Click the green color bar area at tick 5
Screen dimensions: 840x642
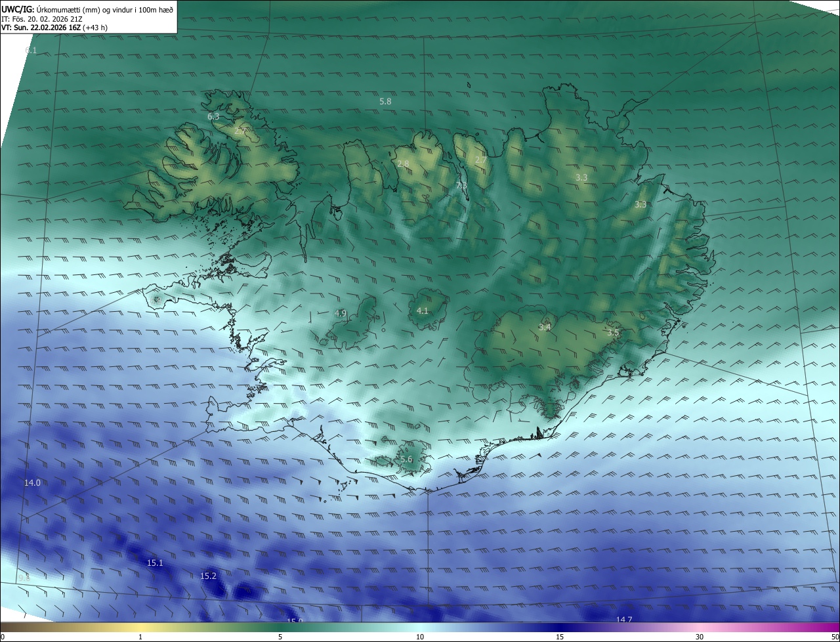[x=280, y=627]
